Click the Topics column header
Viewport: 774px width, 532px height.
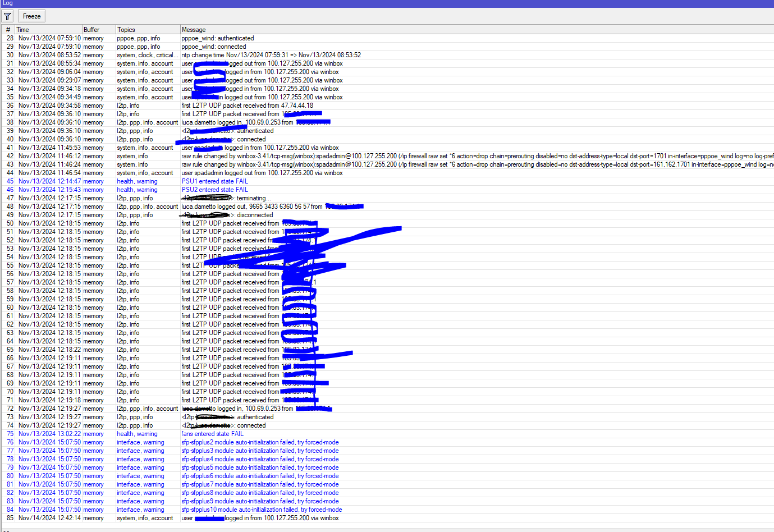(x=148, y=30)
